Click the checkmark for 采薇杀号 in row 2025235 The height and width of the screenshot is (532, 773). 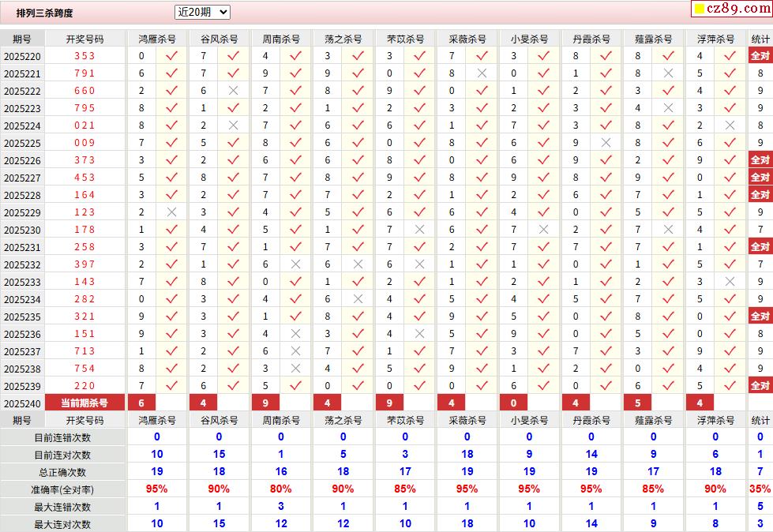tap(482, 317)
